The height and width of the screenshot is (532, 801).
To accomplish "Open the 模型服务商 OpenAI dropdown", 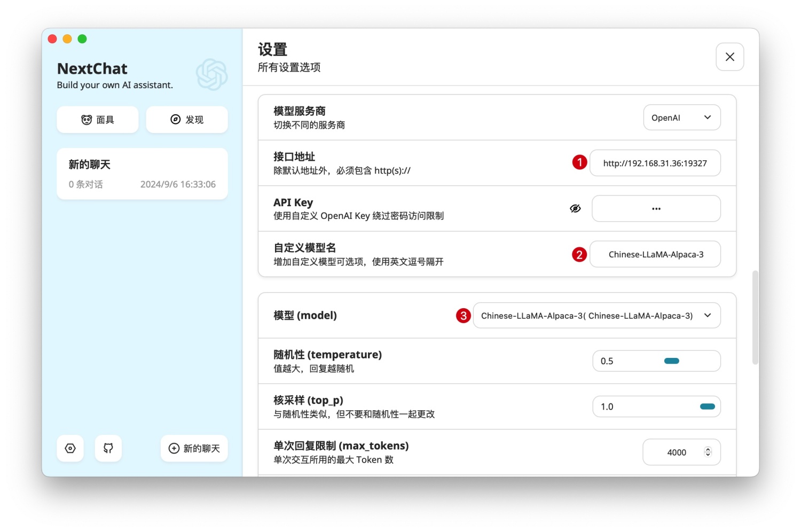I will tap(682, 118).
